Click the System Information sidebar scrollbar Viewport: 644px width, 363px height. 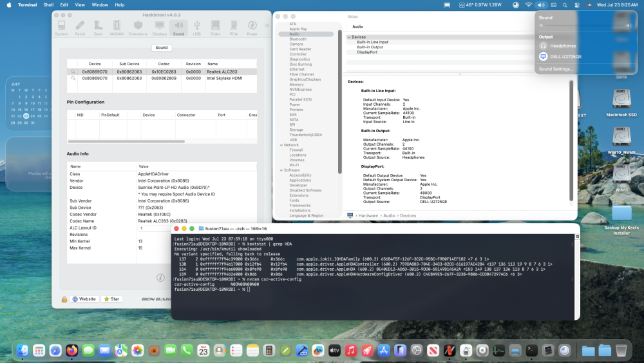tap(339, 101)
